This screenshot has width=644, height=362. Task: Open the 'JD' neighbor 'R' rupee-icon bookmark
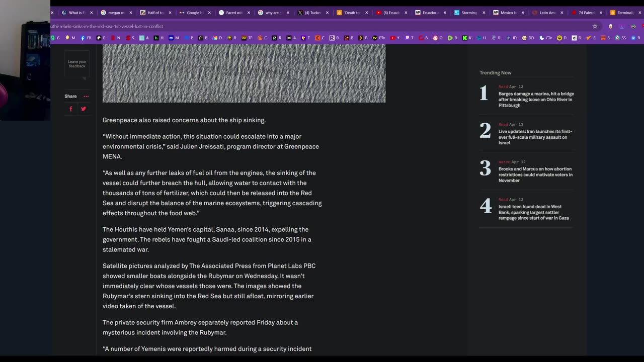(x=496, y=38)
